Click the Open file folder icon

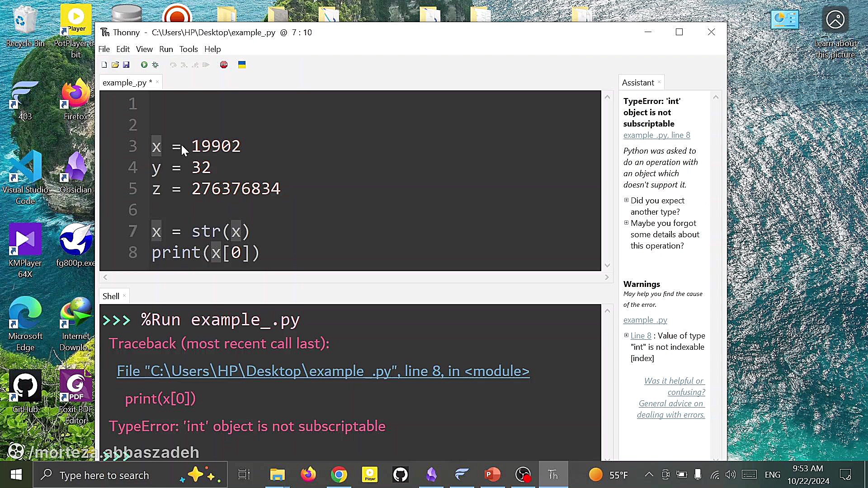(115, 65)
